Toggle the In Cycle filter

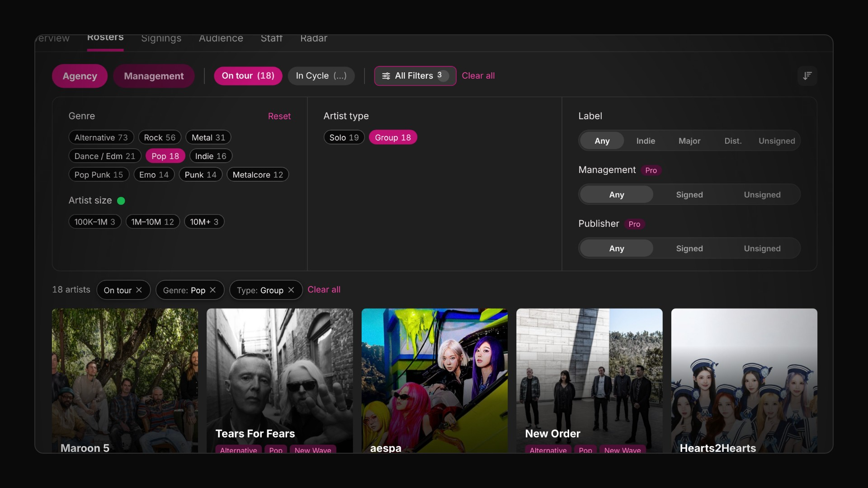coord(321,76)
